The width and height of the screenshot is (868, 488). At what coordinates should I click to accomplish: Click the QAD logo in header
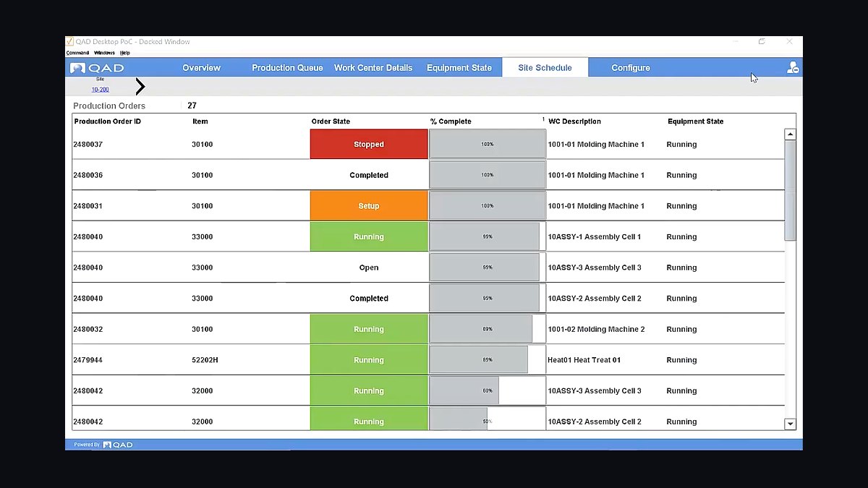(x=97, y=68)
